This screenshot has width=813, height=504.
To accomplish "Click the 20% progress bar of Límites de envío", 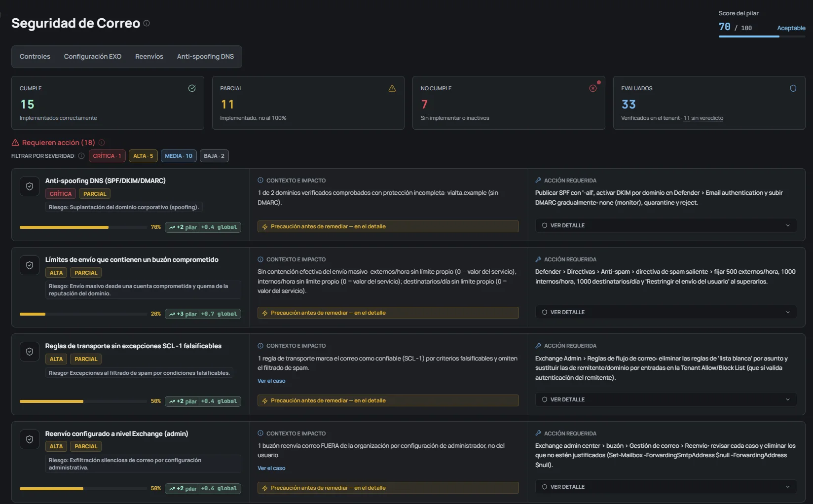I will [x=83, y=314].
